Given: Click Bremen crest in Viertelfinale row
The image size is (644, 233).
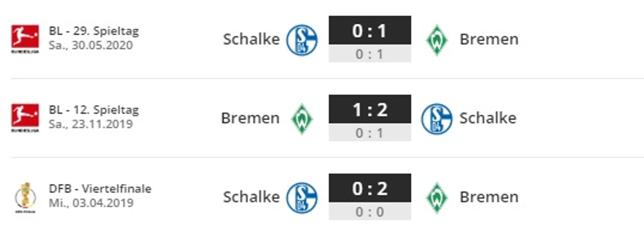Looking at the screenshot, I should [x=437, y=197].
